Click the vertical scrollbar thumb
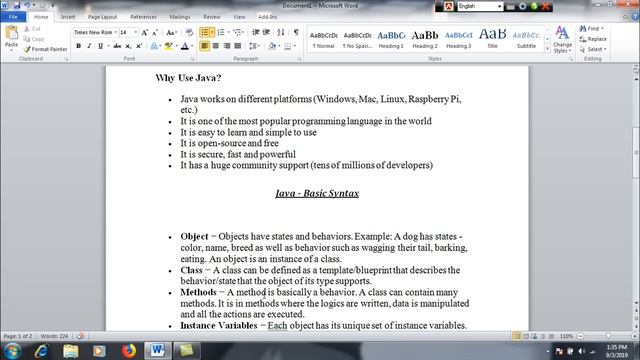640x360 pixels. pyautogui.click(x=636, y=152)
